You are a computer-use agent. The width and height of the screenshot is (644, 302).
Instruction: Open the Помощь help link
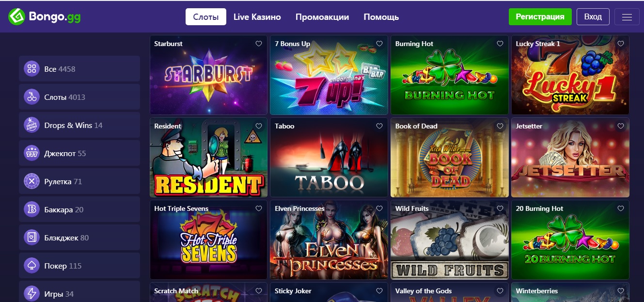(x=381, y=17)
